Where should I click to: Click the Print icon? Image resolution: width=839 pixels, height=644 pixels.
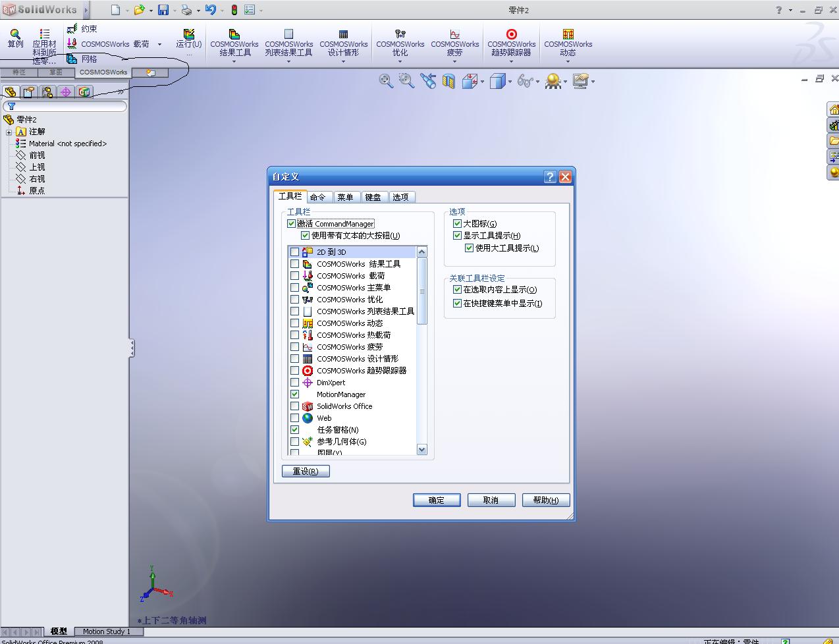[186, 10]
